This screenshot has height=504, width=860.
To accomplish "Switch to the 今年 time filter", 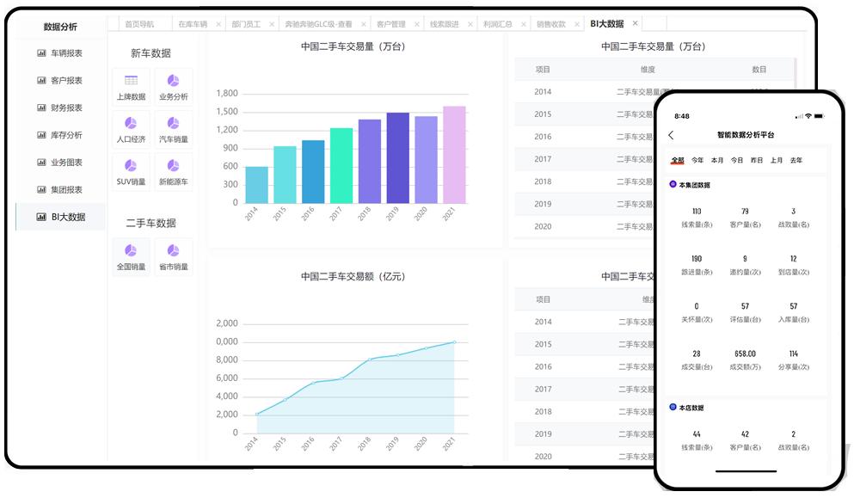I will (x=697, y=160).
